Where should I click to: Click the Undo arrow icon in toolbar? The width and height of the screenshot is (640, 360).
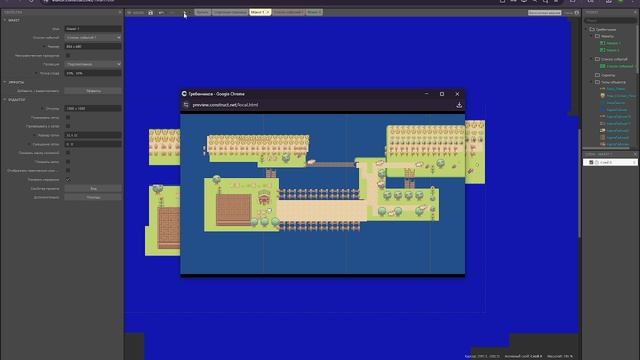(x=161, y=13)
